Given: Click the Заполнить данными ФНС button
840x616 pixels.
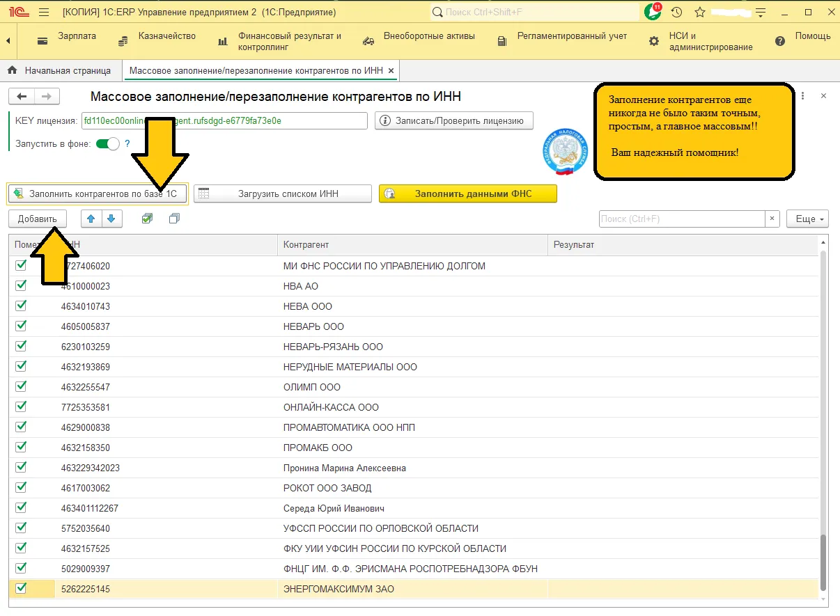Looking at the screenshot, I should coord(468,194).
